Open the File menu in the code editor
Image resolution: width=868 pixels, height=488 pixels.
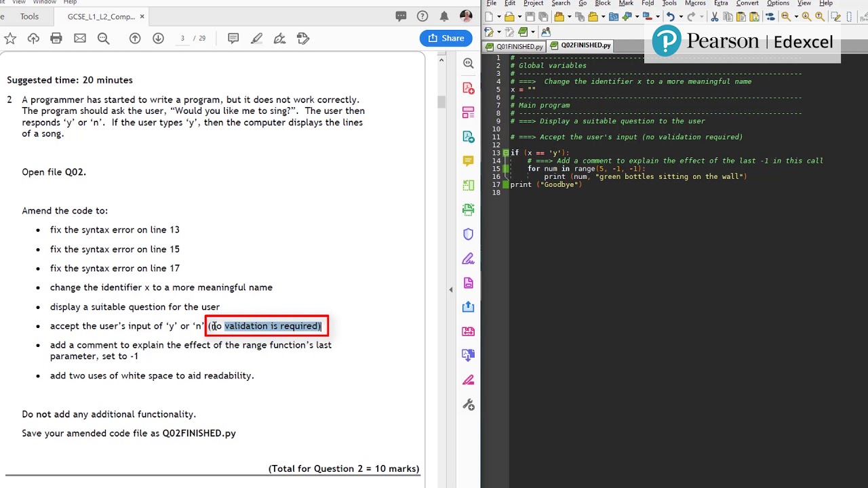click(492, 3)
